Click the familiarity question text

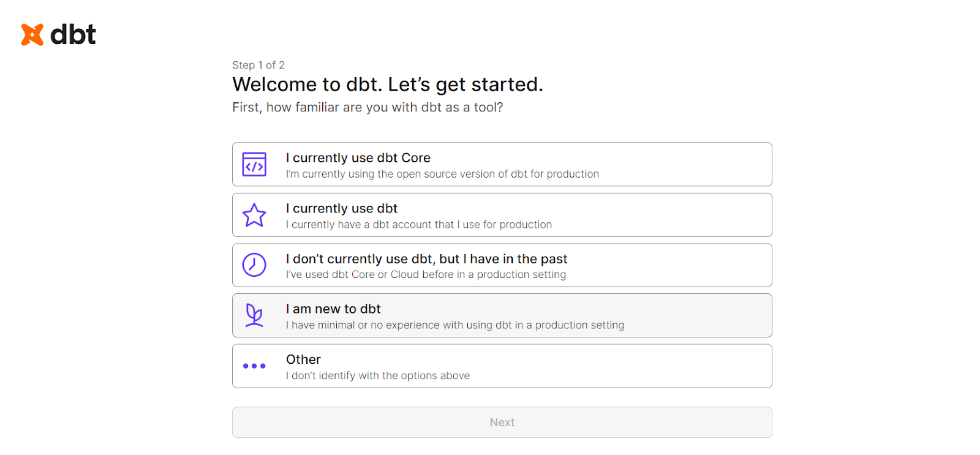[x=367, y=107]
